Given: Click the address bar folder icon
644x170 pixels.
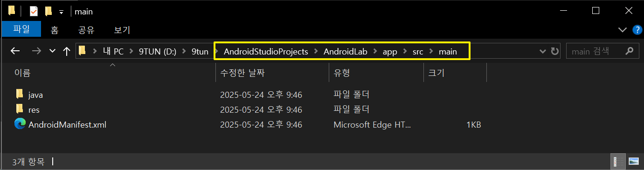Looking at the screenshot, I should 83,51.
